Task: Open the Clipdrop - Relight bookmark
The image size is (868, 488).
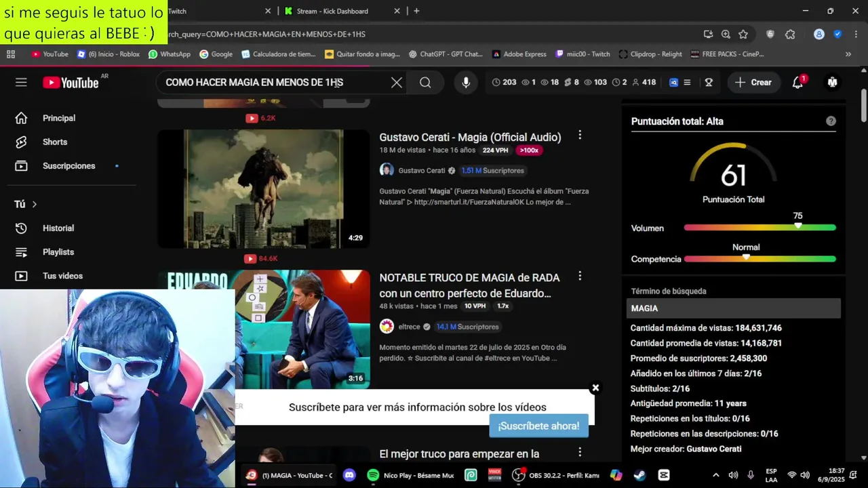Action: tap(650, 54)
